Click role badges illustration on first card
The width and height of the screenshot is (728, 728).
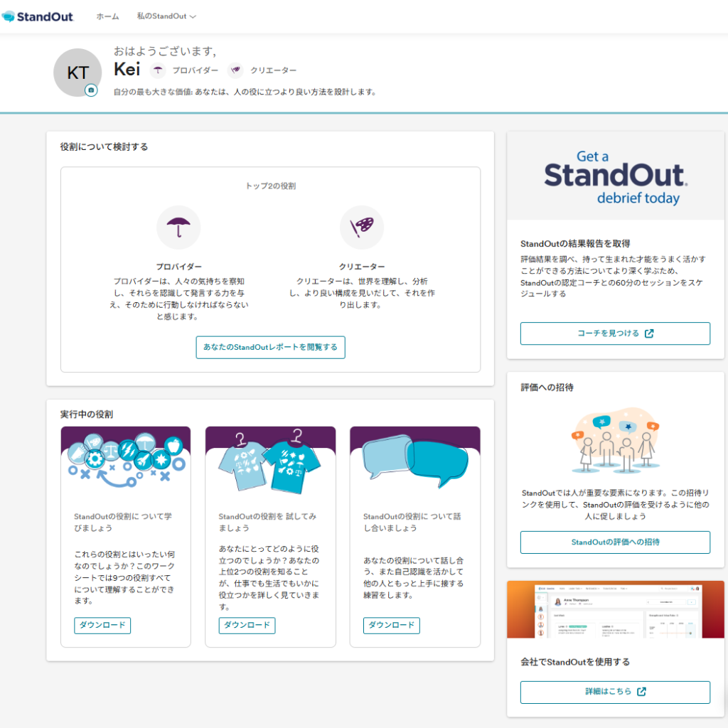[x=126, y=461]
